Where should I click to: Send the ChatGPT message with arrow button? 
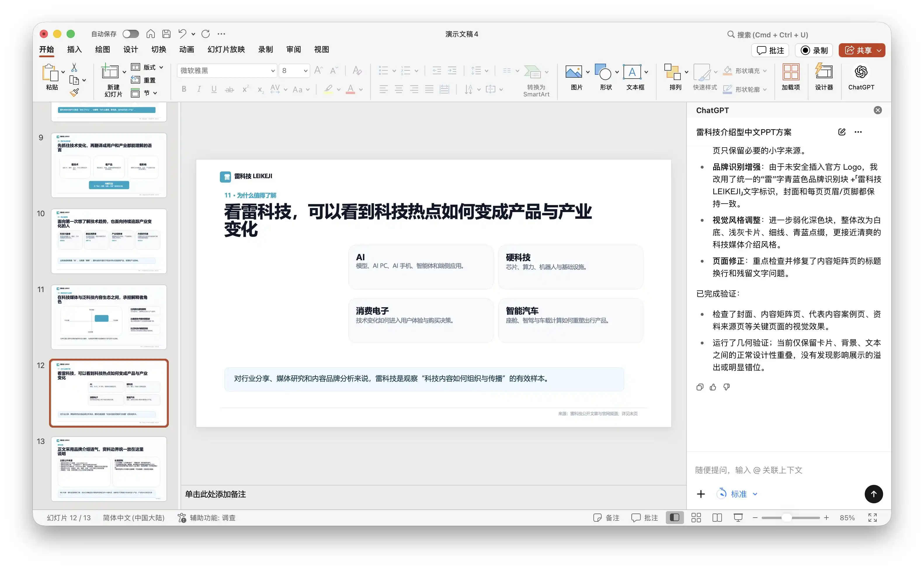click(873, 494)
